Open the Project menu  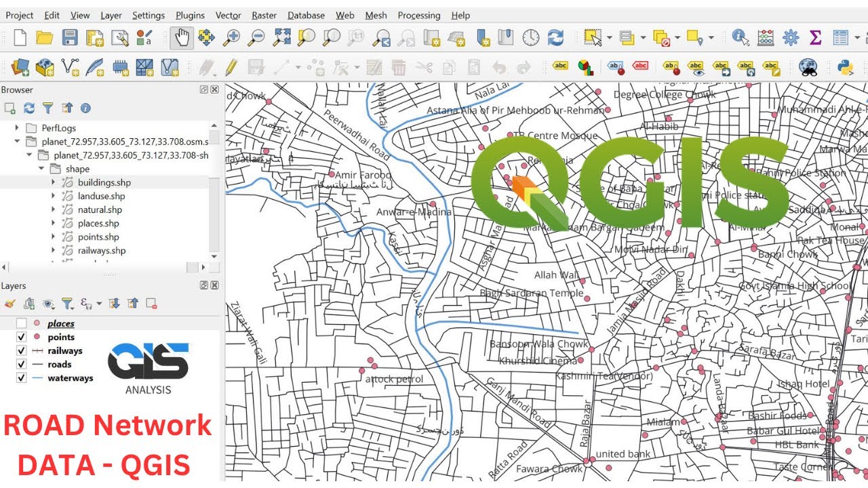pos(20,15)
